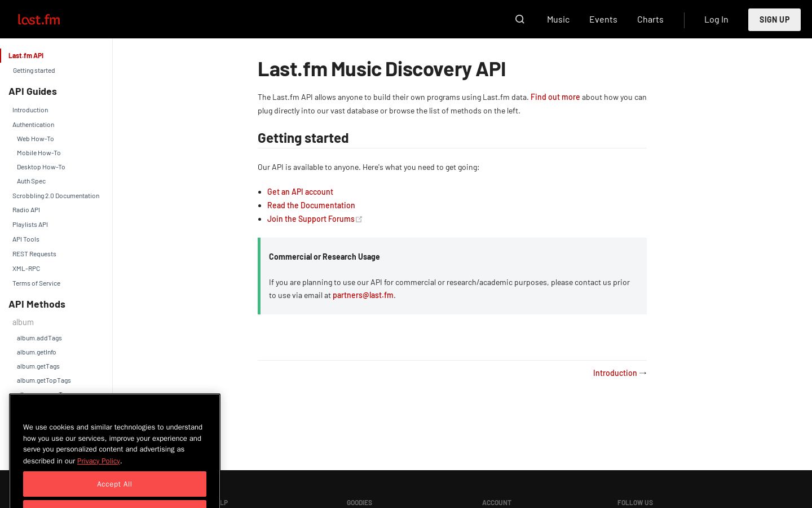The height and width of the screenshot is (508, 812).
Task: Click Join the Support Forums link
Action: 311,219
